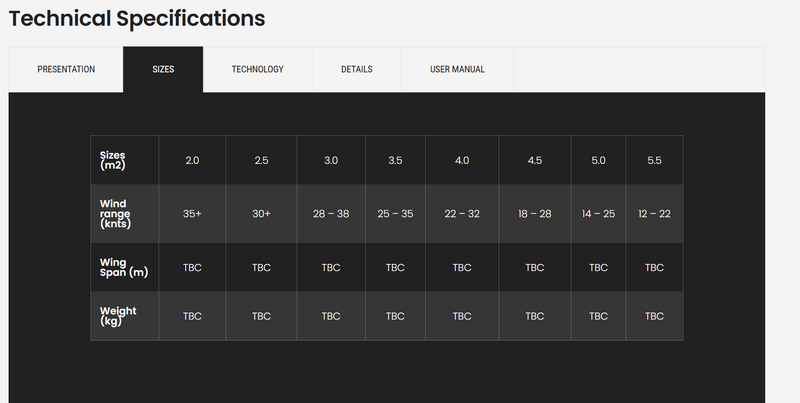The height and width of the screenshot is (403, 800).
Task: Click the Wing Span (m) row header
Action: pos(124,268)
